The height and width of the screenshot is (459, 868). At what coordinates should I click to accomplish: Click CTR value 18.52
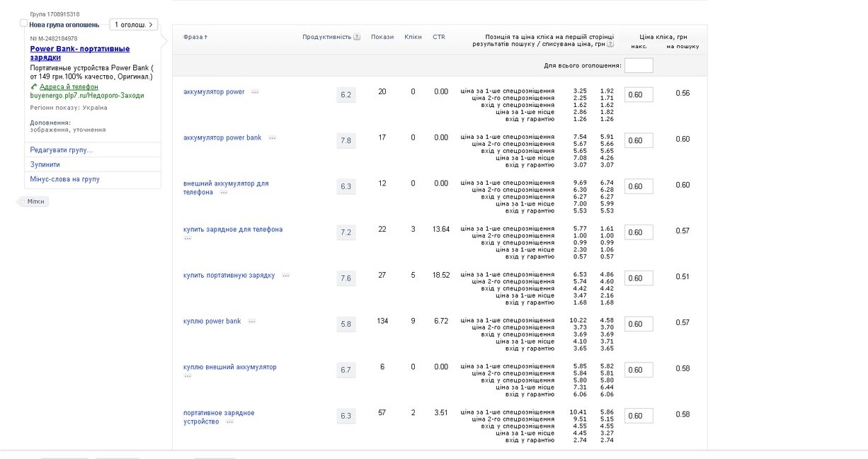pyautogui.click(x=441, y=275)
